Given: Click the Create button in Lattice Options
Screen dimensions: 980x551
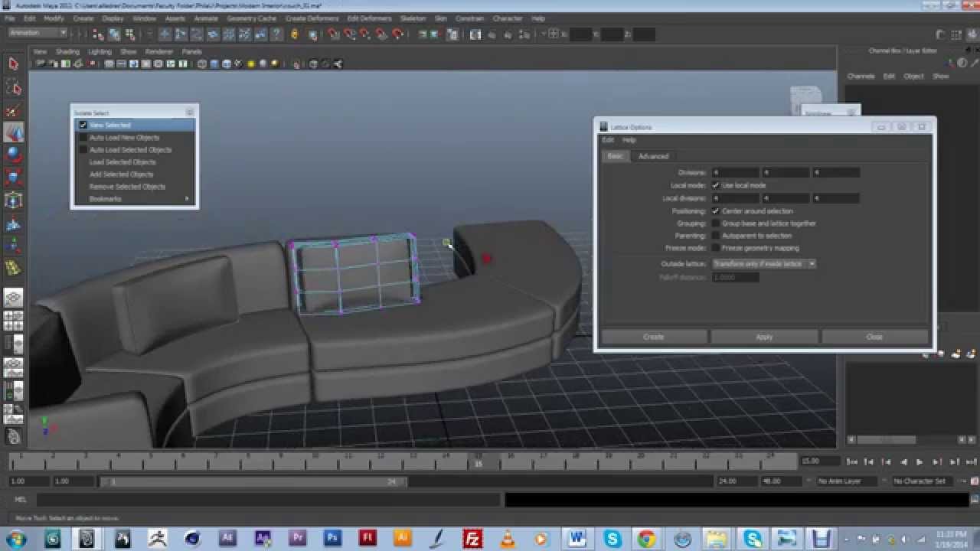Looking at the screenshot, I should [654, 337].
